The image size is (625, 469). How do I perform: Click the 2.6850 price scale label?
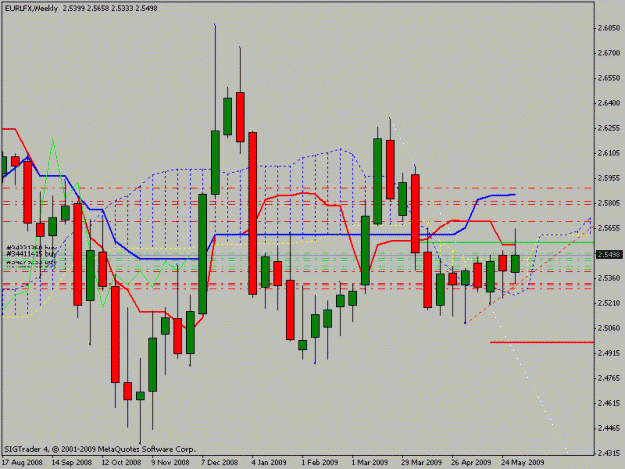coord(609,28)
